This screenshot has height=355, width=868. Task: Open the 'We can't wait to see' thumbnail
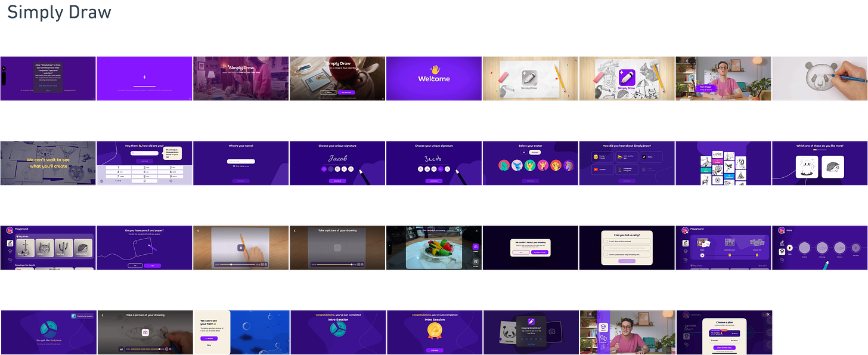pyautogui.click(x=48, y=163)
